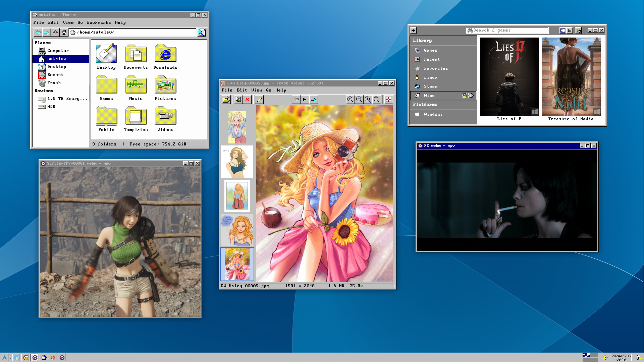
Task: Zoom image to fit window
Action: (377, 100)
